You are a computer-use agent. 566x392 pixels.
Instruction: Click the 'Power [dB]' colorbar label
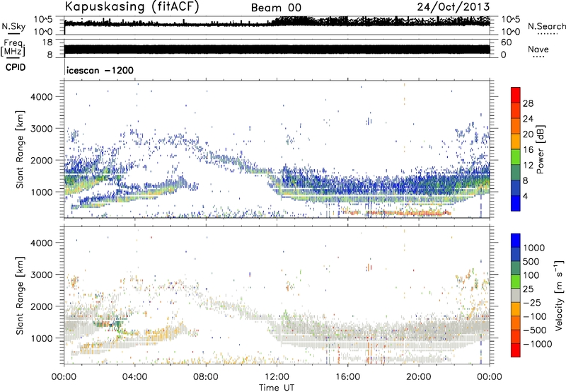(x=540, y=149)
